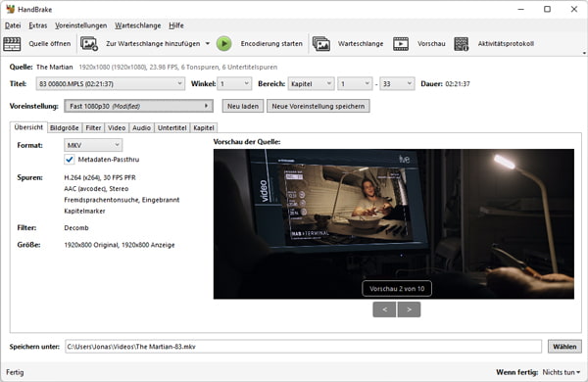Open the Datei menu
This screenshot has width=588, height=382.
tap(13, 25)
